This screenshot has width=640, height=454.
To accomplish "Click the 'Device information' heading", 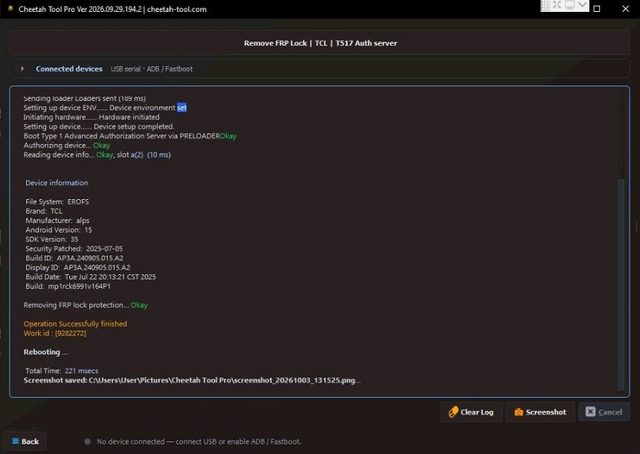I will tap(57, 183).
